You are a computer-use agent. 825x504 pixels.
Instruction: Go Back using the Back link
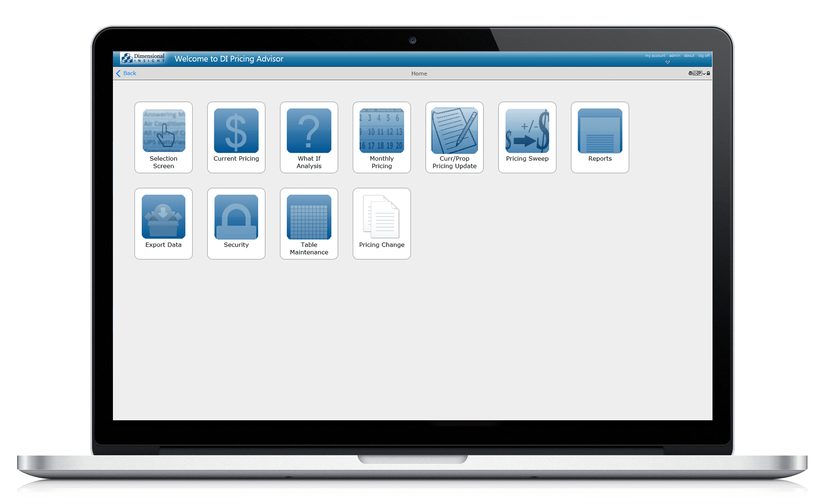tap(126, 73)
